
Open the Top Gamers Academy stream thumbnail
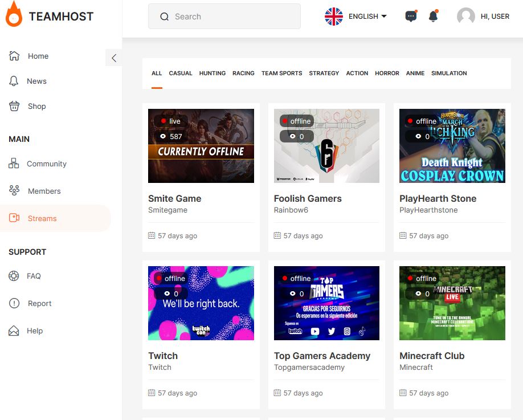point(326,303)
